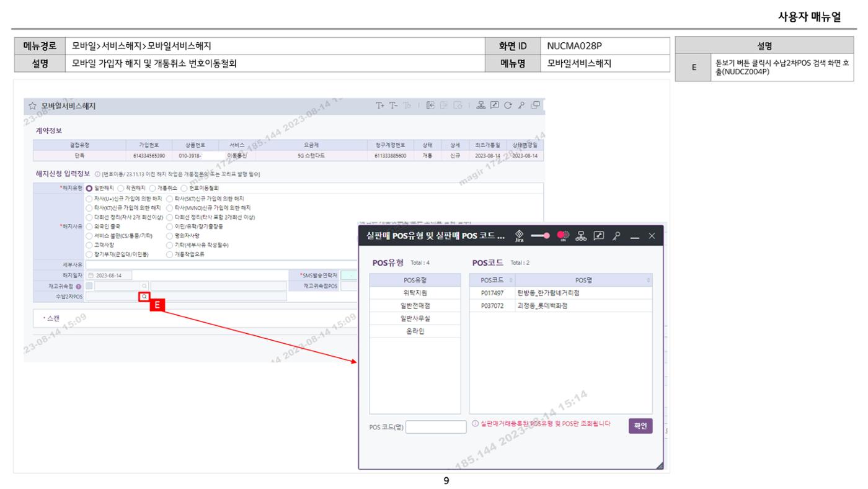Image resolution: width=868 pixels, height=489 pixels.
Task: Refresh the 모바일서비스해지 screen
Action: coord(508,105)
